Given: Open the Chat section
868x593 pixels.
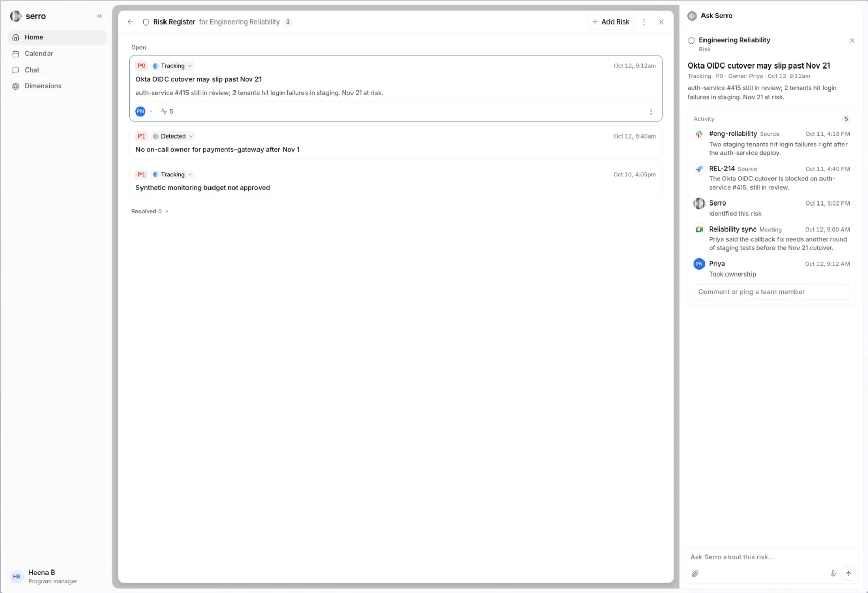Looking at the screenshot, I should tap(57, 70).
